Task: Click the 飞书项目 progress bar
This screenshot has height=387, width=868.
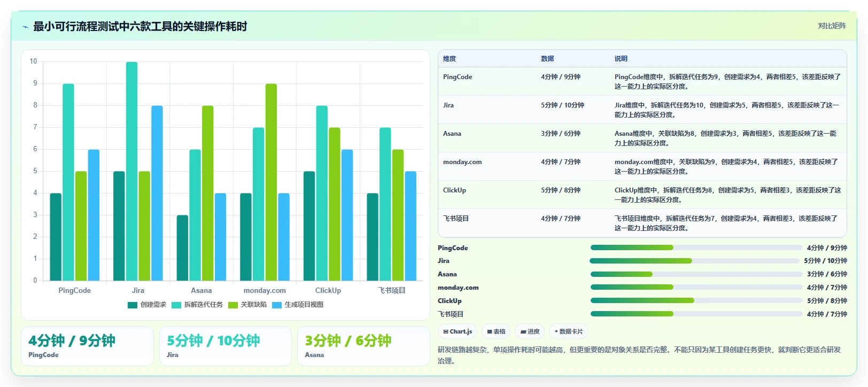Action: point(697,314)
